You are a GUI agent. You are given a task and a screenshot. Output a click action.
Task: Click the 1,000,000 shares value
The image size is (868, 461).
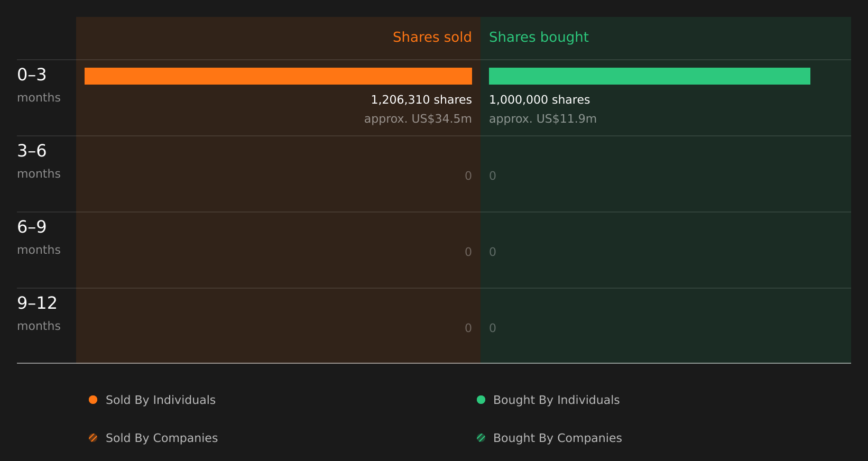(539, 99)
